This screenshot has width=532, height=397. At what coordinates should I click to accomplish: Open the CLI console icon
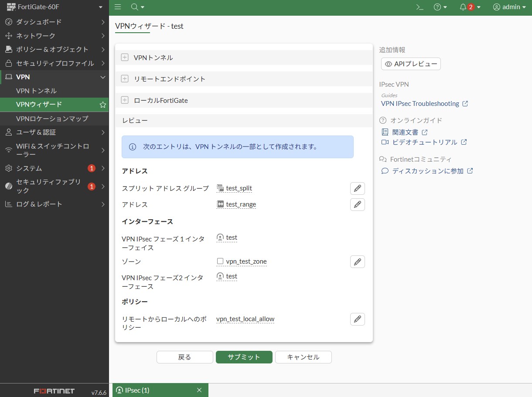pos(419,7)
